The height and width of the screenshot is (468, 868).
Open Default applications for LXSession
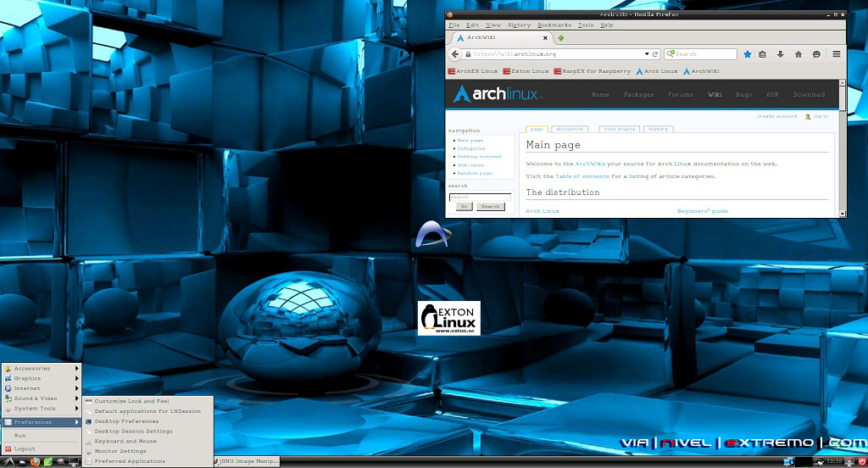point(147,411)
